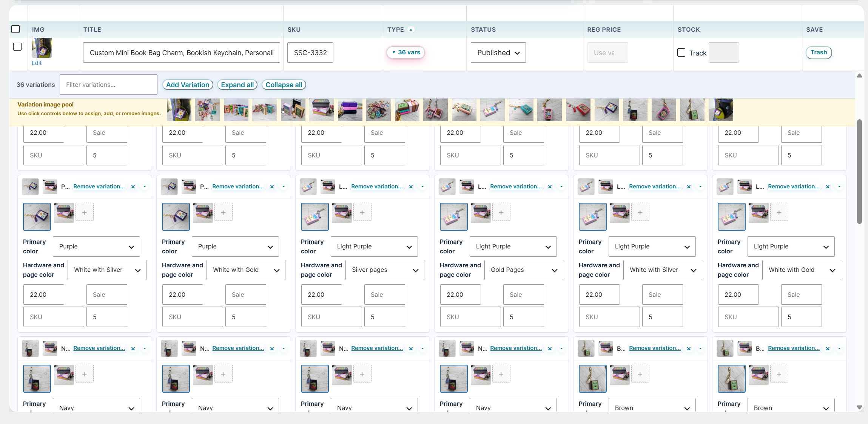
Task: Click the TYPE column header
Action: (x=396, y=29)
